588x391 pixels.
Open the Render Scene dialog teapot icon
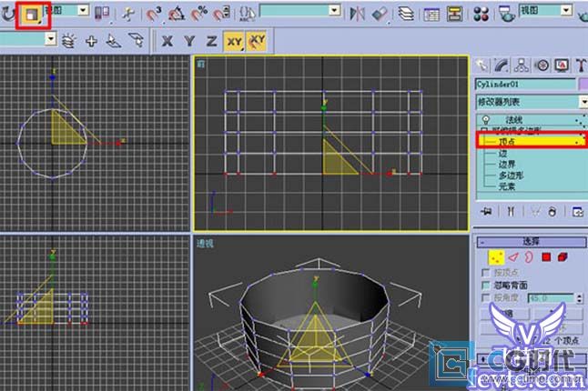507,15
